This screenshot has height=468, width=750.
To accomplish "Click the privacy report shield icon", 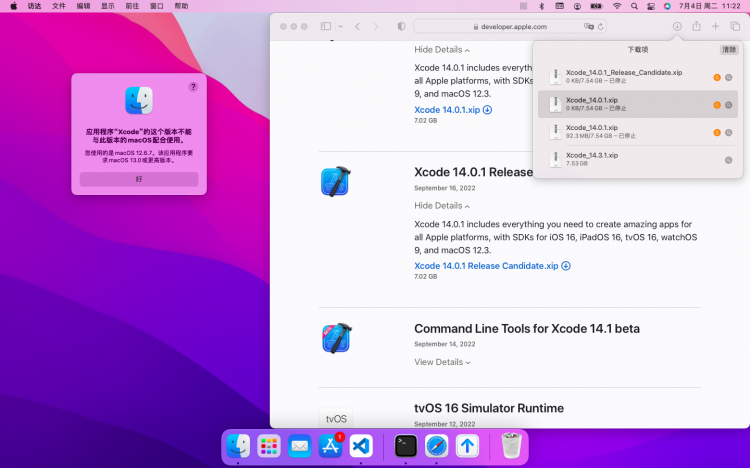I will click(x=401, y=26).
